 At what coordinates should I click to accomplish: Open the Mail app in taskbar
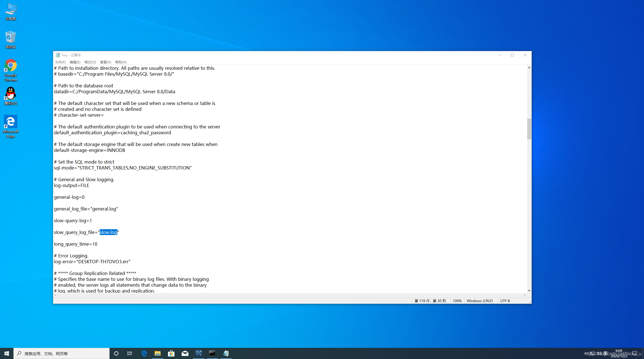tap(185, 353)
